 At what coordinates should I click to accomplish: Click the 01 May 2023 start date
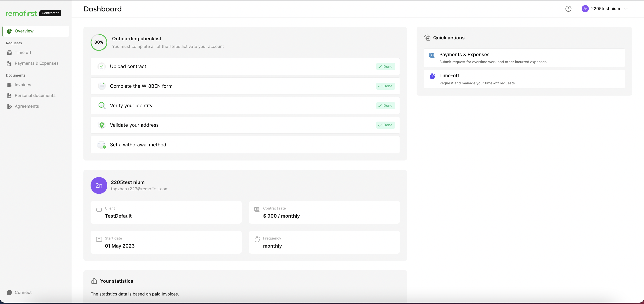click(120, 246)
